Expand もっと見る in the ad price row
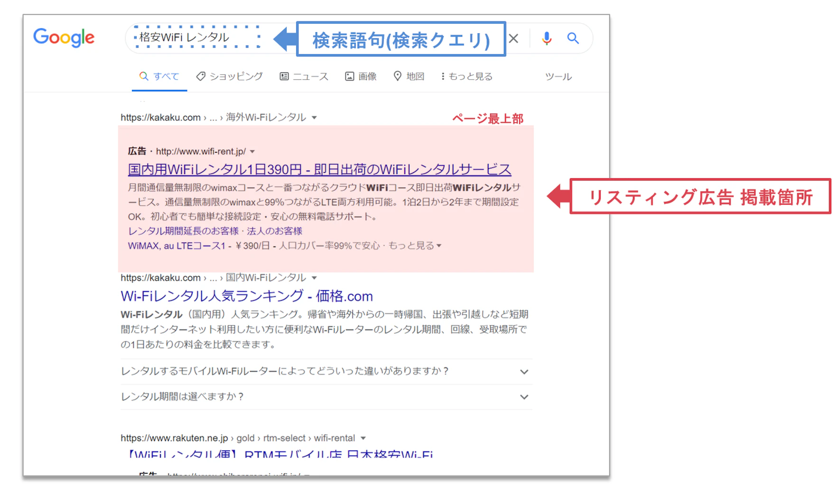This screenshot has width=837, height=504. 415,246
